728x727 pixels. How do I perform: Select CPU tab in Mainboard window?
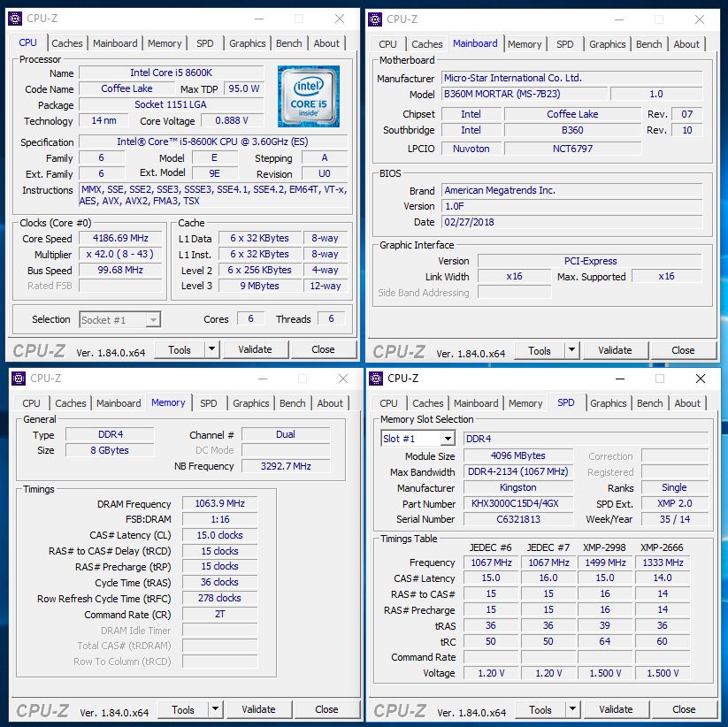tap(387, 44)
